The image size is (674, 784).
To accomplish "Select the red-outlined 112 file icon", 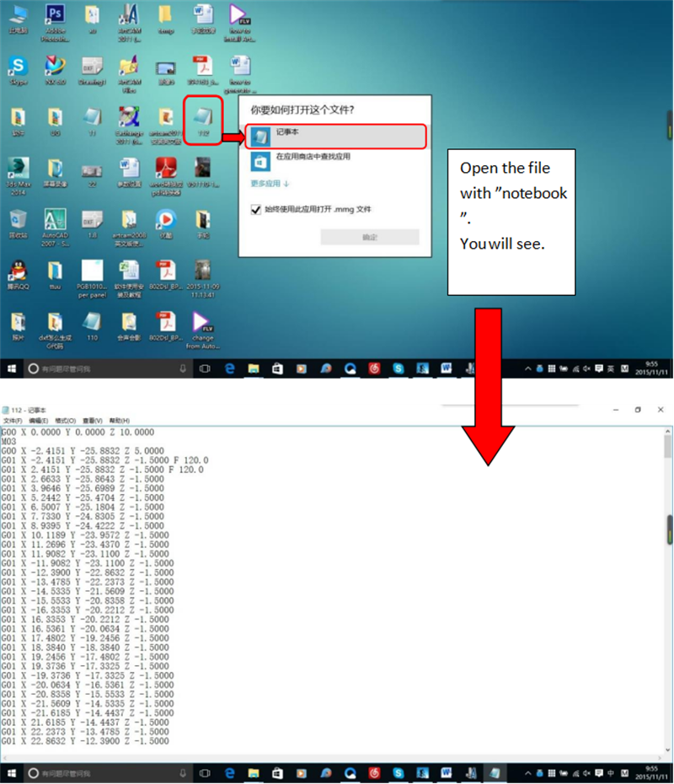I will pos(202,118).
